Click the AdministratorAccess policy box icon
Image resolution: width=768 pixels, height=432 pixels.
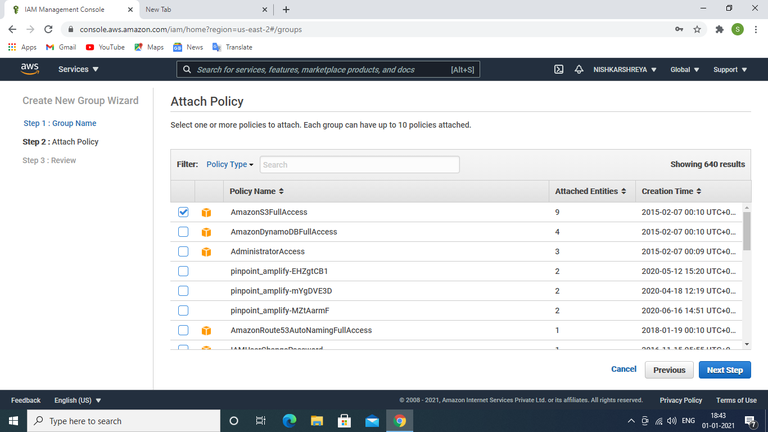206,251
